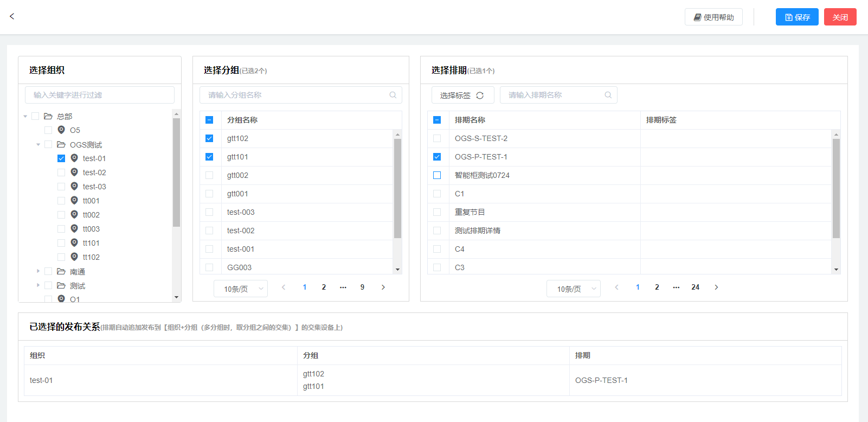868x422 pixels.
Task: Click the search icon in schedule name field
Action: point(608,95)
